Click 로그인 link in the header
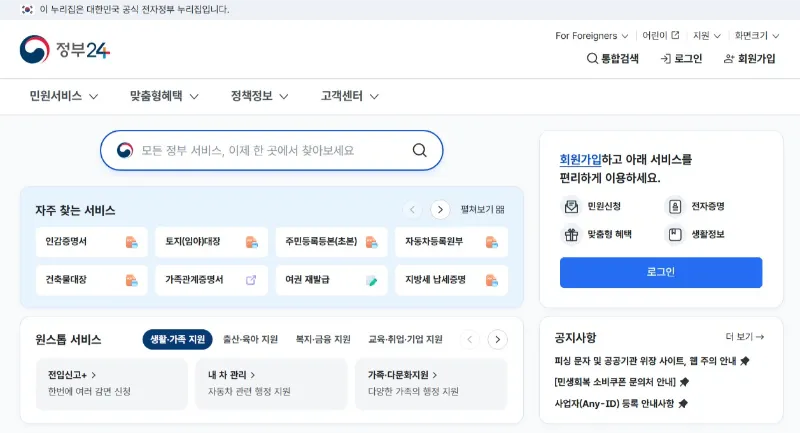The width and height of the screenshot is (800, 433). (x=681, y=59)
